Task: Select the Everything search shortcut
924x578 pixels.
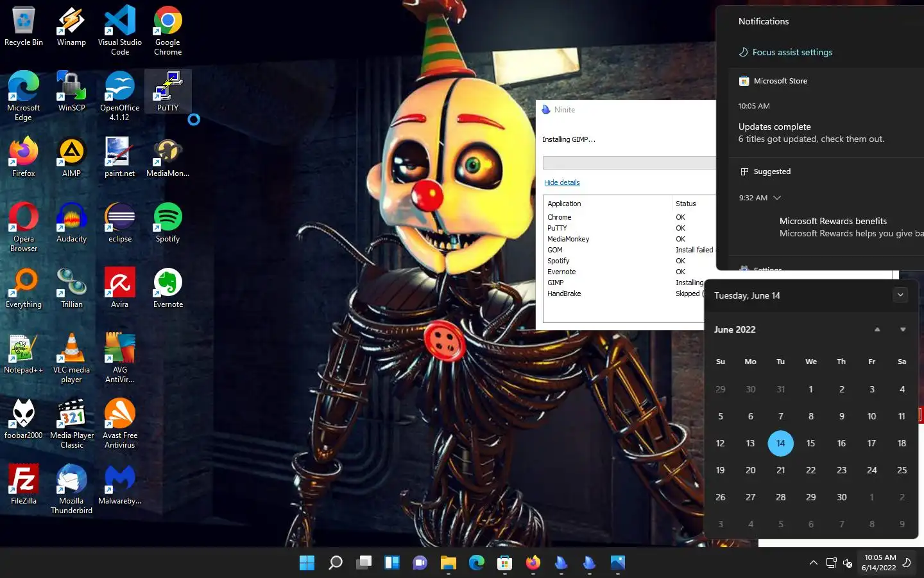Action: click(24, 288)
